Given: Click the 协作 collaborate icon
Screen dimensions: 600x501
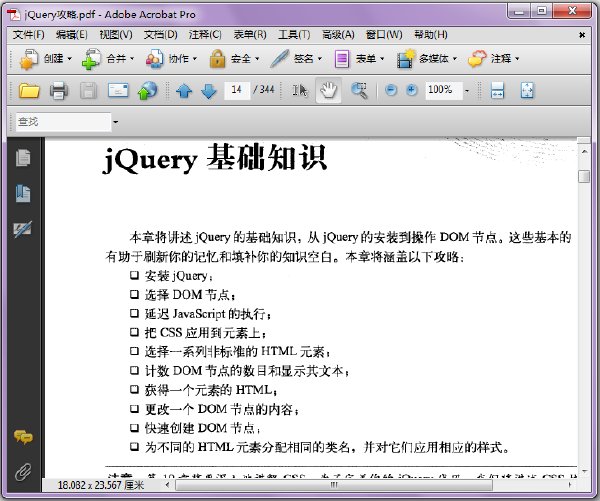Looking at the screenshot, I should [x=155, y=59].
